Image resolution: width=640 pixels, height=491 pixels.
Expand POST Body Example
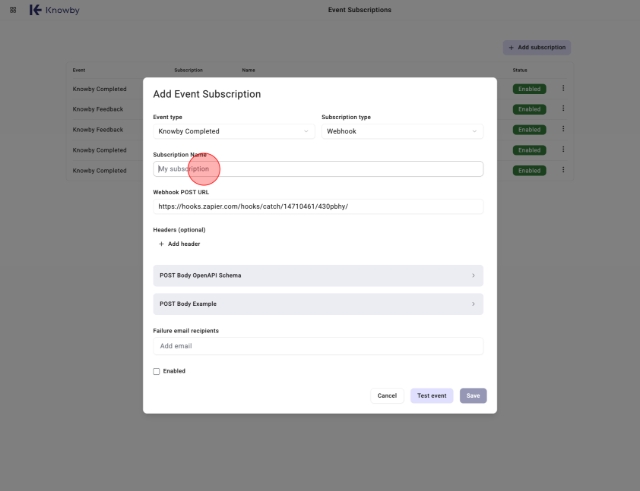click(318, 304)
